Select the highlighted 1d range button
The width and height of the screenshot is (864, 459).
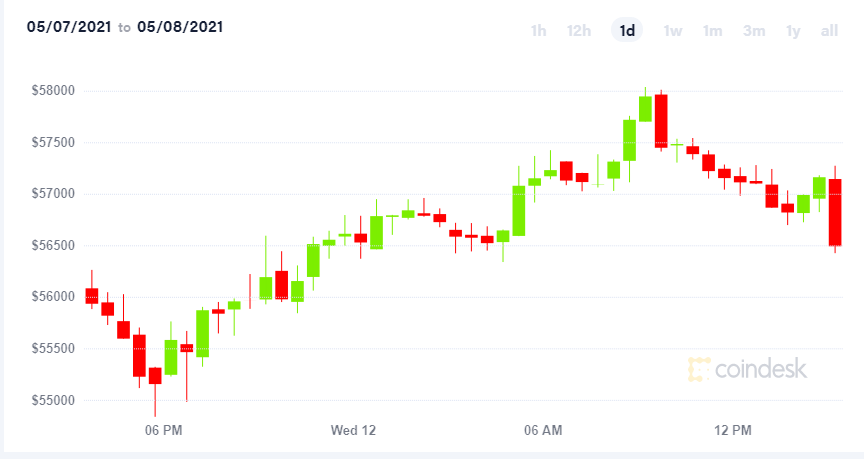[627, 30]
